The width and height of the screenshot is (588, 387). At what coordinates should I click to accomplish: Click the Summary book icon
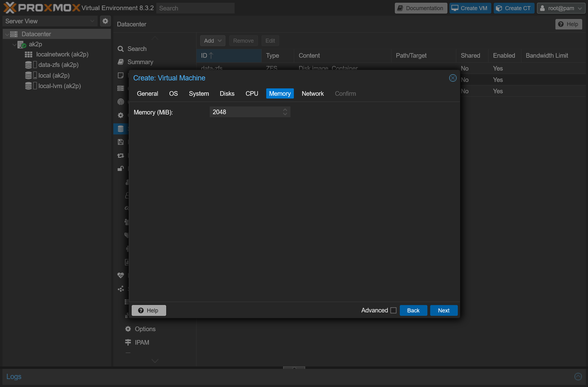(x=121, y=62)
